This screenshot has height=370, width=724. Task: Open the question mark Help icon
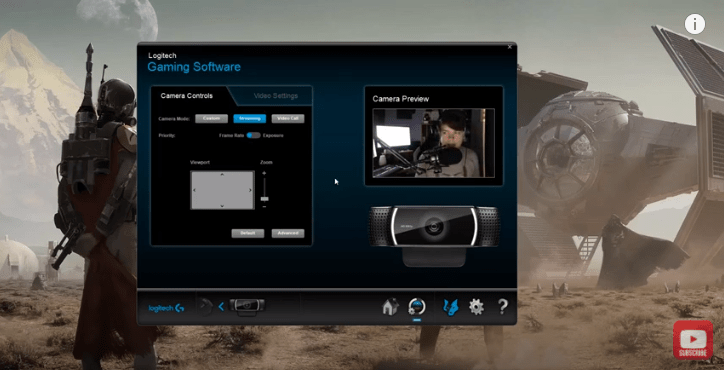502,306
